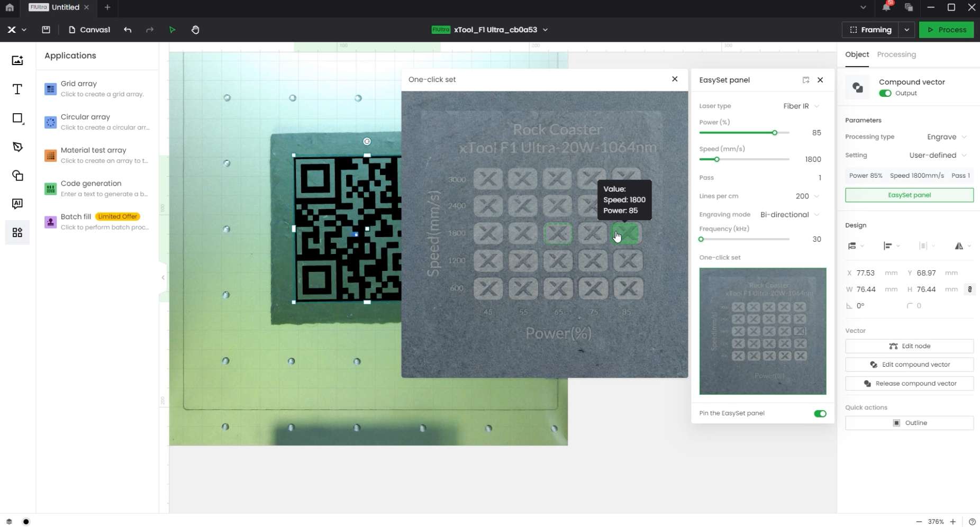
Task: Expand the Framing options dropdown arrow
Action: click(906, 30)
